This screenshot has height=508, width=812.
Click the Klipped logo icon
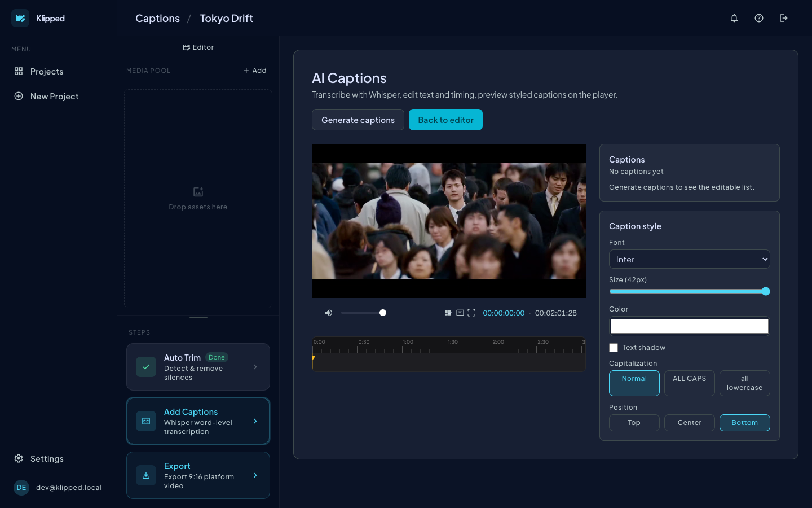click(20, 18)
